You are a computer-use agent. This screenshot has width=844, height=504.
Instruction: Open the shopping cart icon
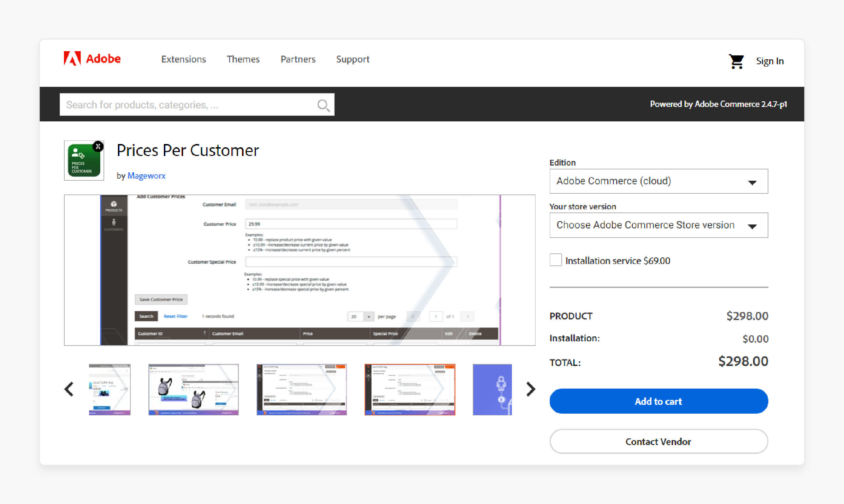736,61
